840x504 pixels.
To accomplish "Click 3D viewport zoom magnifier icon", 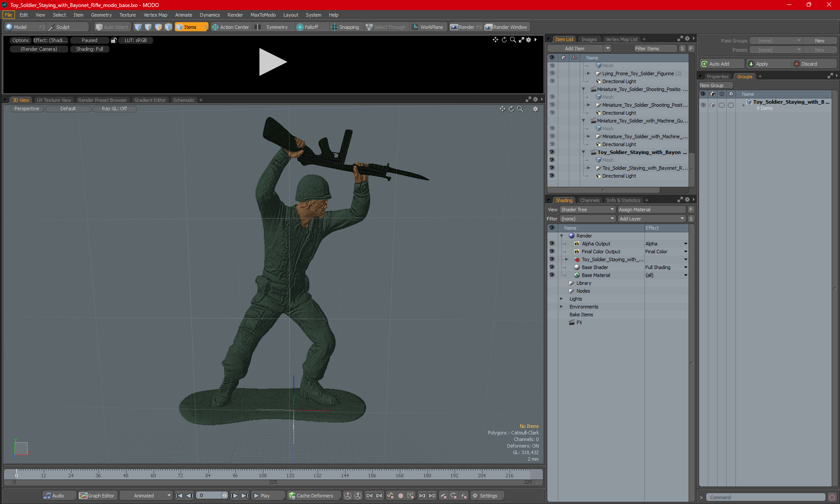I will (x=520, y=109).
